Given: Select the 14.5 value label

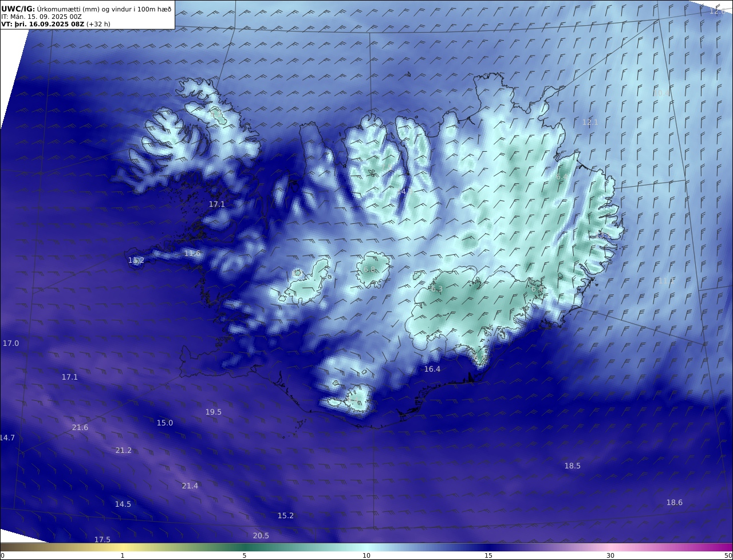Looking at the screenshot, I should [x=123, y=504].
